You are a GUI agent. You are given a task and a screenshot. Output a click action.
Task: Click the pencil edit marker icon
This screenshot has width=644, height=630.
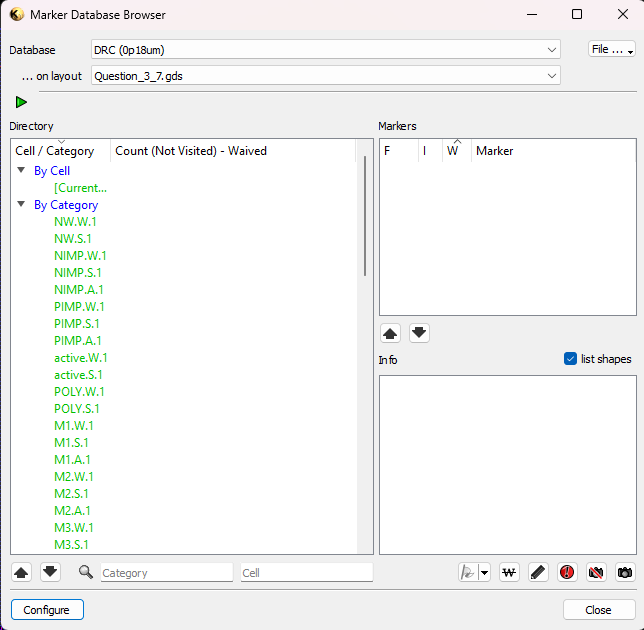(538, 572)
